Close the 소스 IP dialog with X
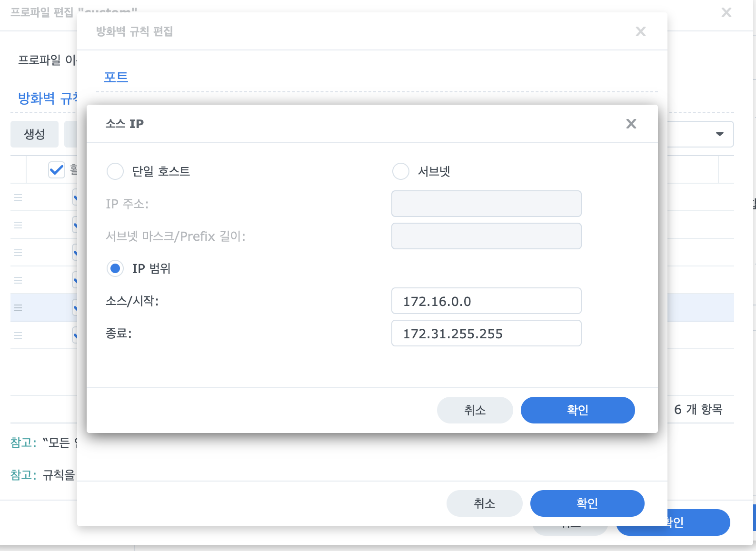The width and height of the screenshot is (756, 551). pyautogui.click(x=631, y=124)
